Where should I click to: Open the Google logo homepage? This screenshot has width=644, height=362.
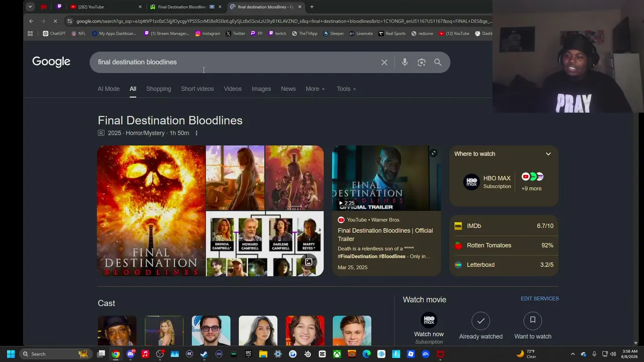51,62
